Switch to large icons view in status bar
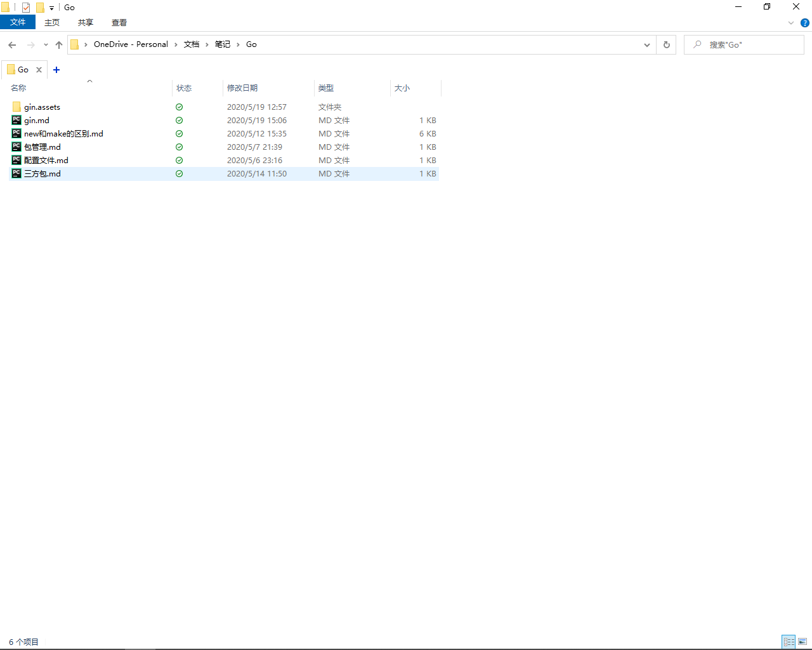The width and height of the screenshot is (812, 650). click(x=802, y=642)
